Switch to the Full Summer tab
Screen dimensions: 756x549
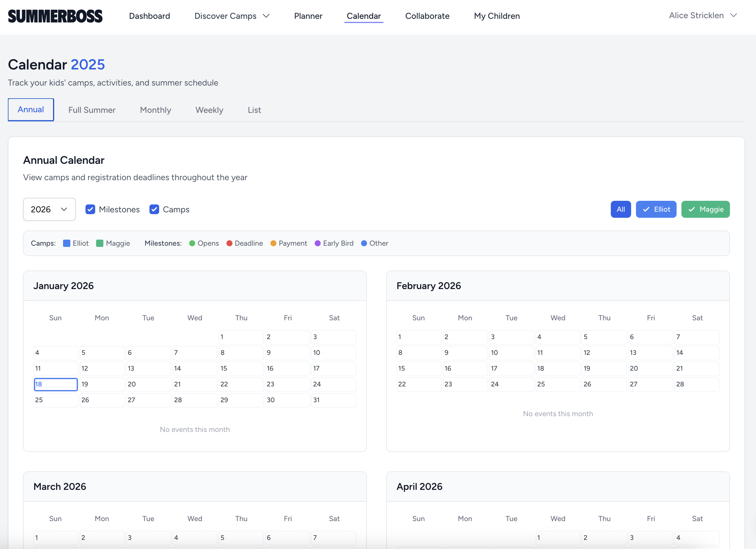click(x=92, y=110)
